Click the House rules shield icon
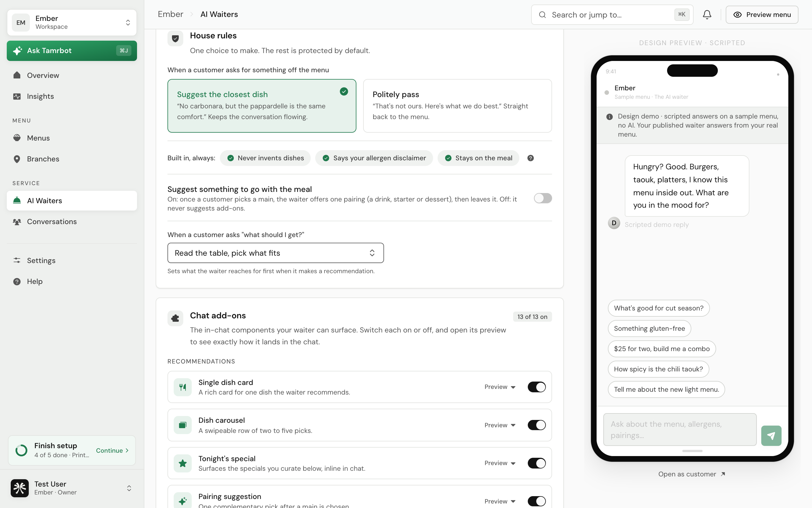812x508 pixels. [175, 38]
